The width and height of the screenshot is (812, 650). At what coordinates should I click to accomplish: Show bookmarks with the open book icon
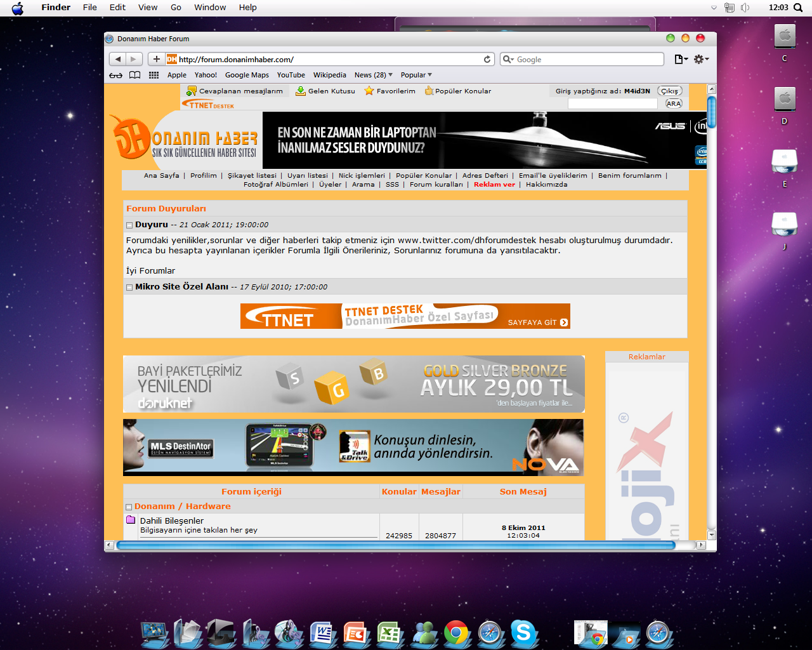[134, 75]
